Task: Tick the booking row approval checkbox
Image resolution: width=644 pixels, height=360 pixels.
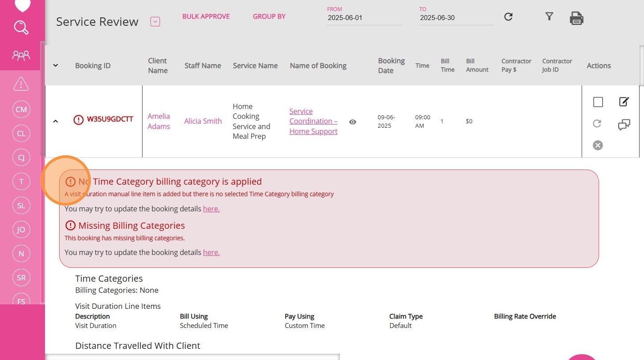Action: coord(598,102)
